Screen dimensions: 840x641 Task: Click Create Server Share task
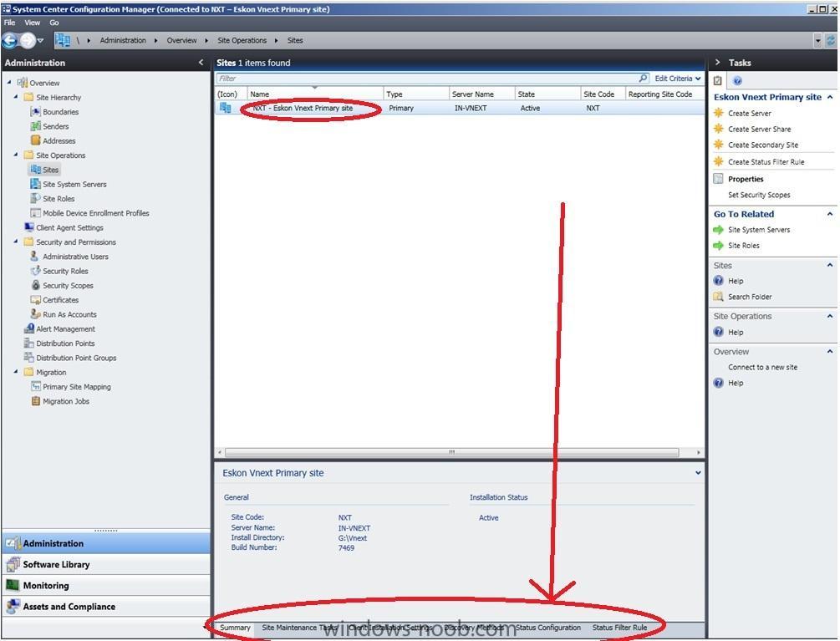[x=759, y=129]
